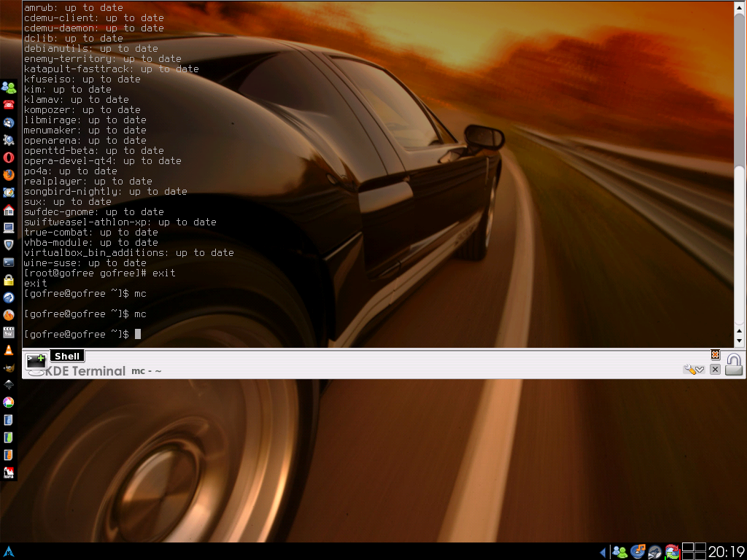Screen dimensions: 747x560
Task: Toggle the terminal lock open state
Action: pos(734,365)
